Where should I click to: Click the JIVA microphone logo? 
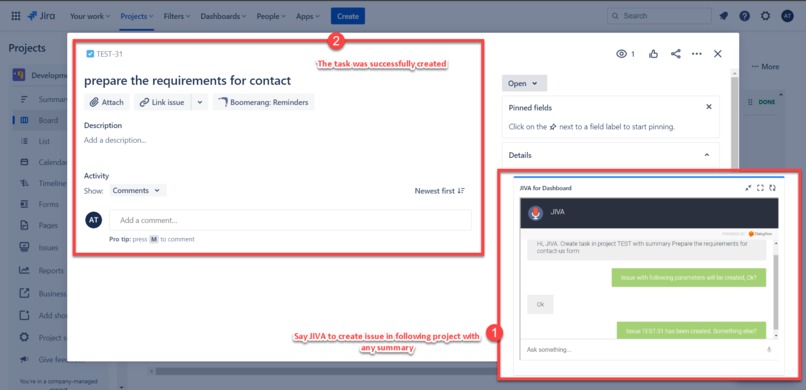pyautogui.click(x=536, y=213)
